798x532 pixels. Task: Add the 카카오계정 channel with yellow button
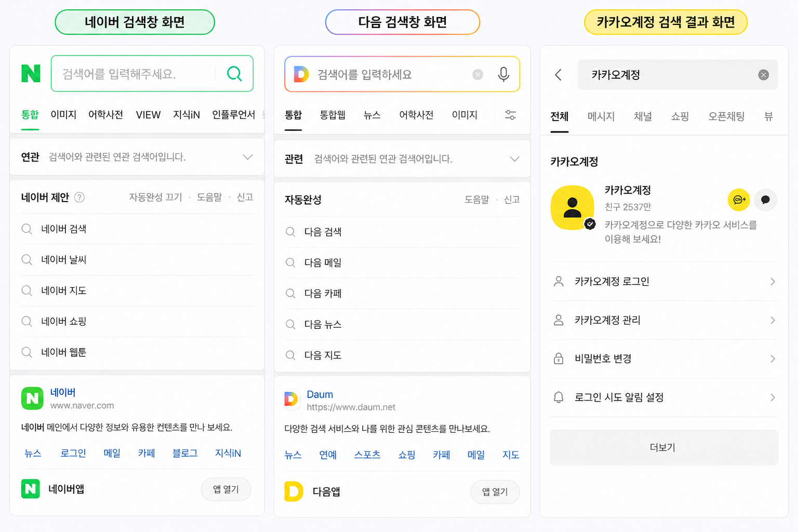click(x=739, y=199)
